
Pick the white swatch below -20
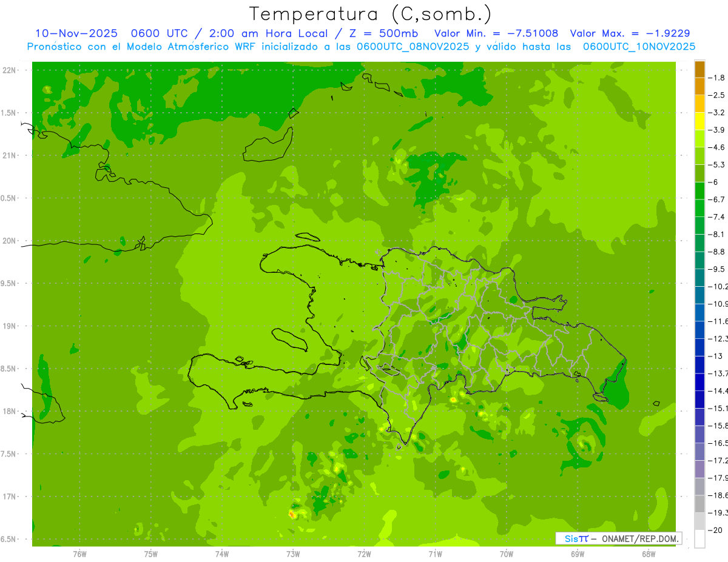[699, 539]
